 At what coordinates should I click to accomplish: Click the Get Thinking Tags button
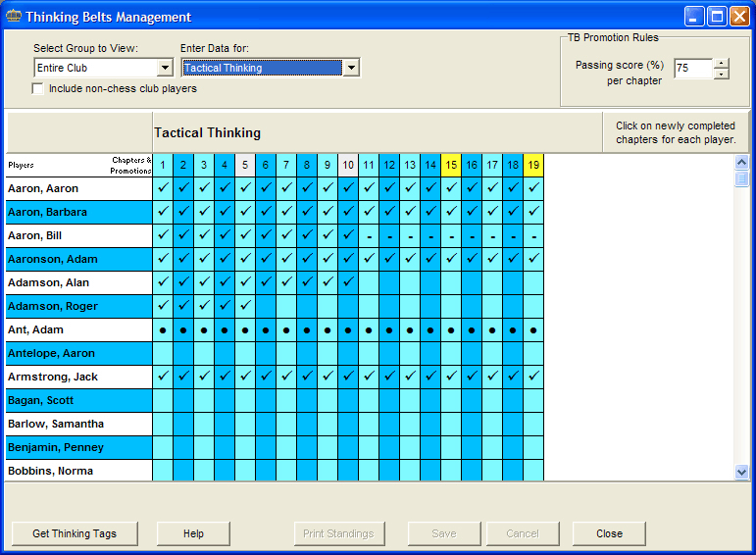coord(75,533)
